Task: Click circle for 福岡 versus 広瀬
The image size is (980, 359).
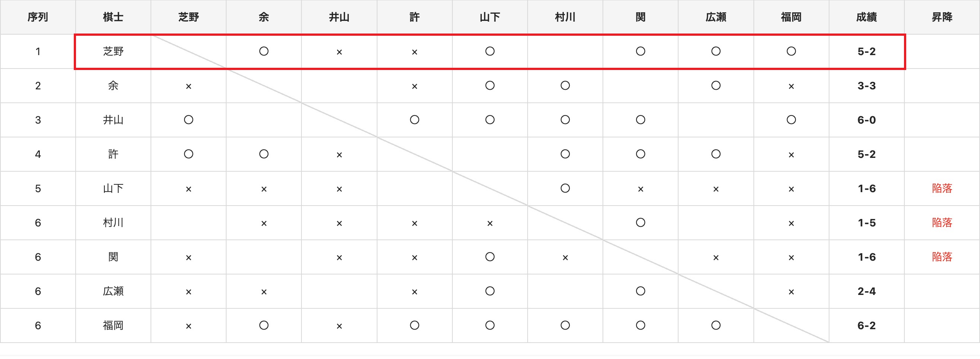Action: 715,325
